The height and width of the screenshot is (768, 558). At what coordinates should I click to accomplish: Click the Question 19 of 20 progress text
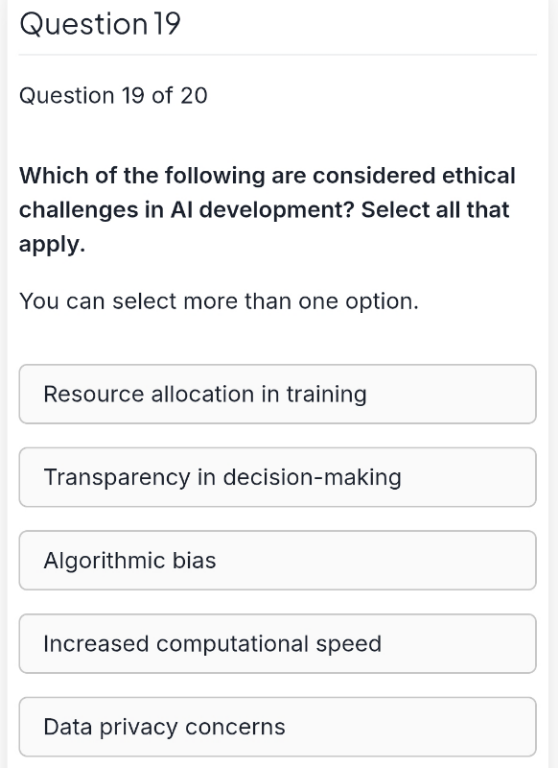113,95
